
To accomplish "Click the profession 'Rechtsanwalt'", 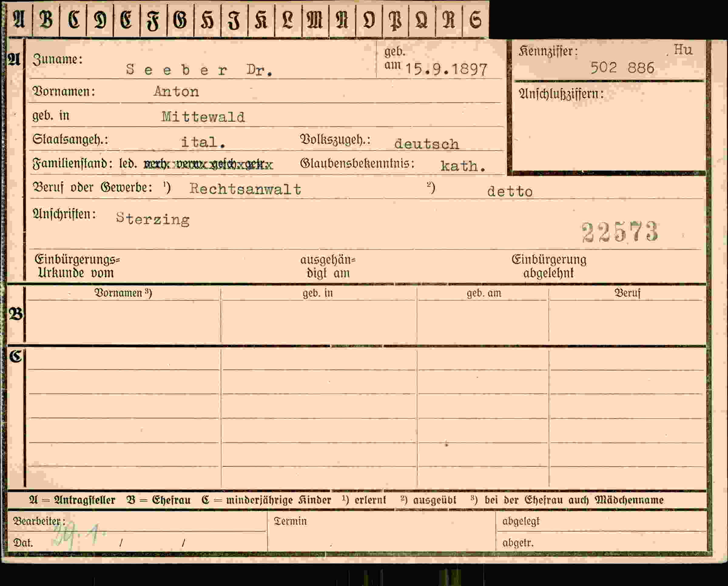I will coord(245,189).
